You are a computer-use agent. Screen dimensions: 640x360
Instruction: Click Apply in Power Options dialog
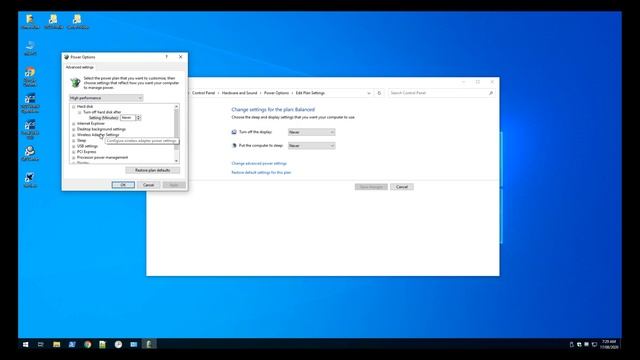[x=174, y=185]
